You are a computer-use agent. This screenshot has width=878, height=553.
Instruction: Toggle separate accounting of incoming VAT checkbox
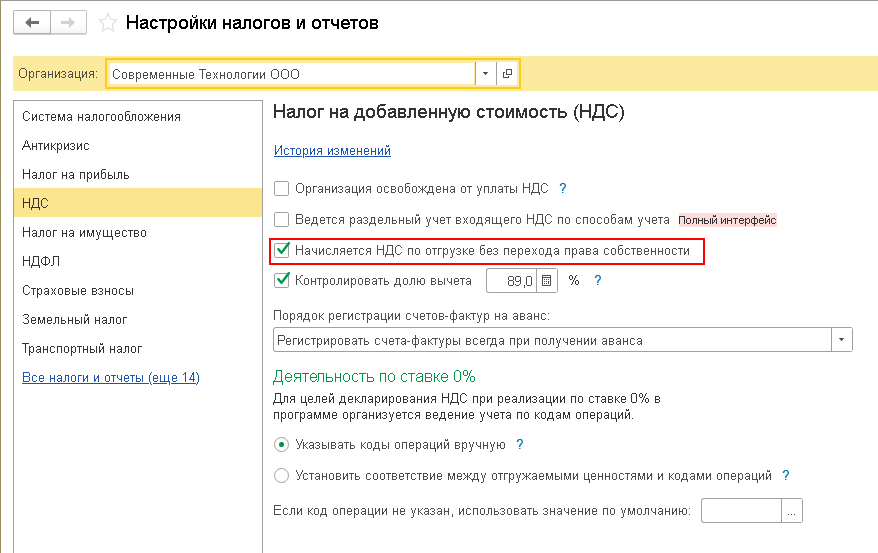[x=282, y=219]
